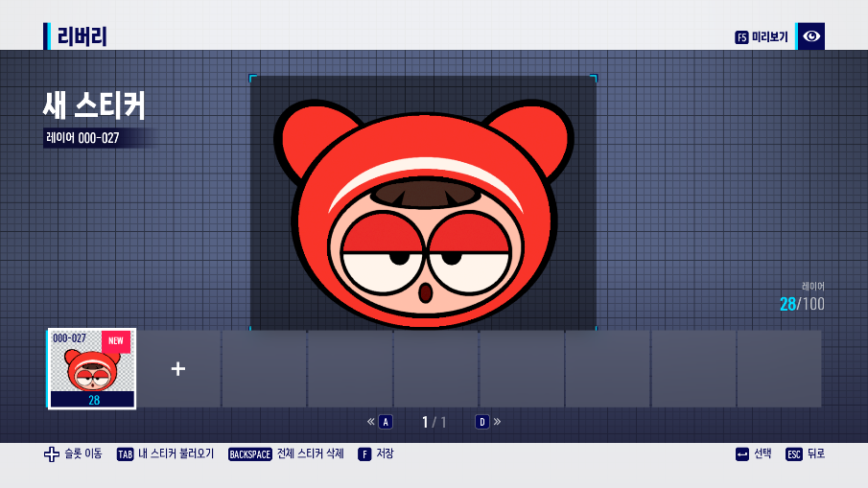The height and width of the screenshot is (488, 868).
Task: Click the Enter key select icon
Action: [742, 454]
